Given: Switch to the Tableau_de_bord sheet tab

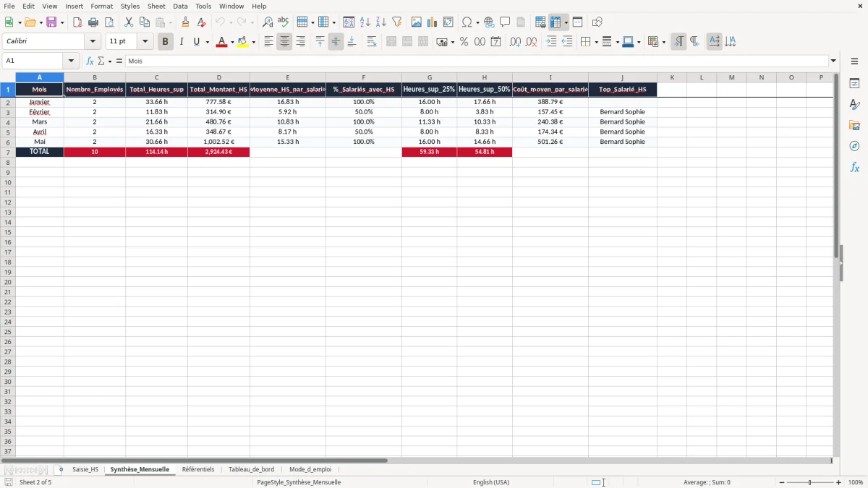Looking at the screenshot, I should coord(251,469).
